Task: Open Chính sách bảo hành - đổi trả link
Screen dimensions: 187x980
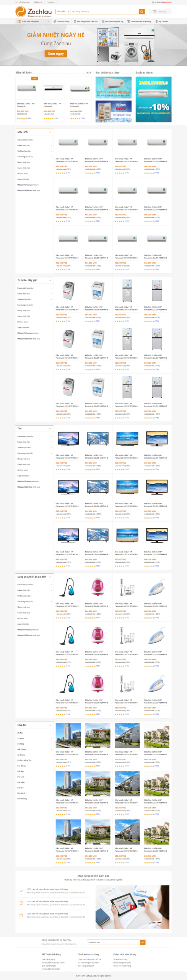Action: (x=89, y=959)
